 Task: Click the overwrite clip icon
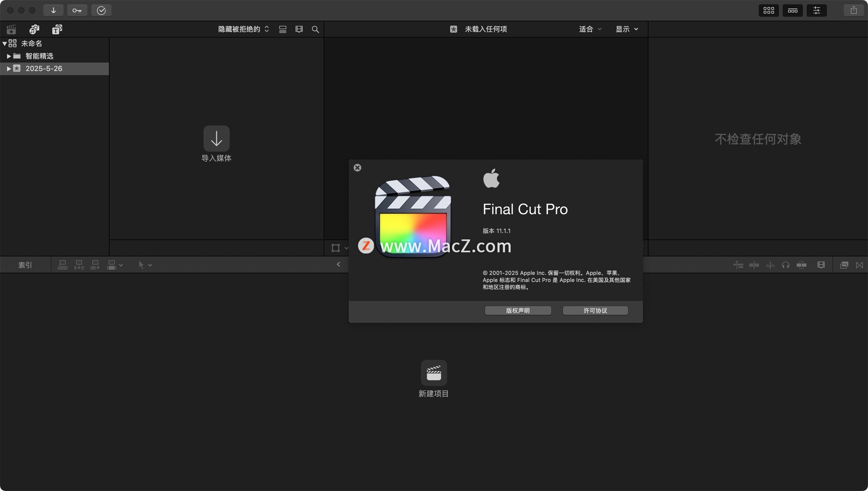111,265
